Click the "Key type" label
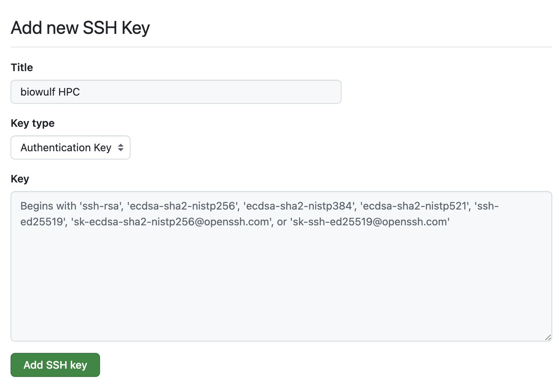 (33, 123)
